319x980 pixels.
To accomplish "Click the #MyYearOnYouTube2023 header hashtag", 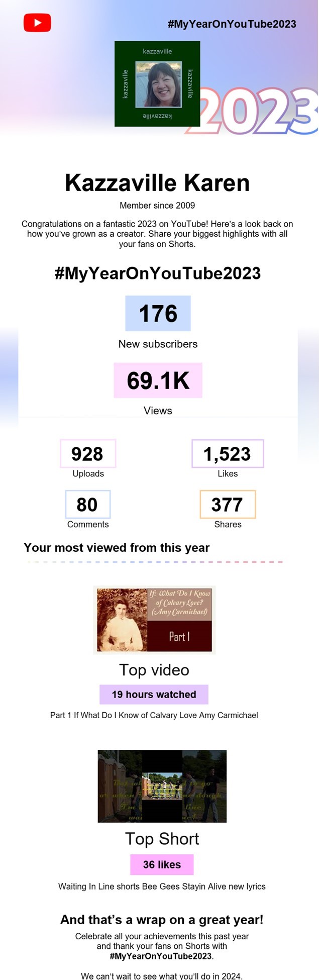I will [232, 24].
